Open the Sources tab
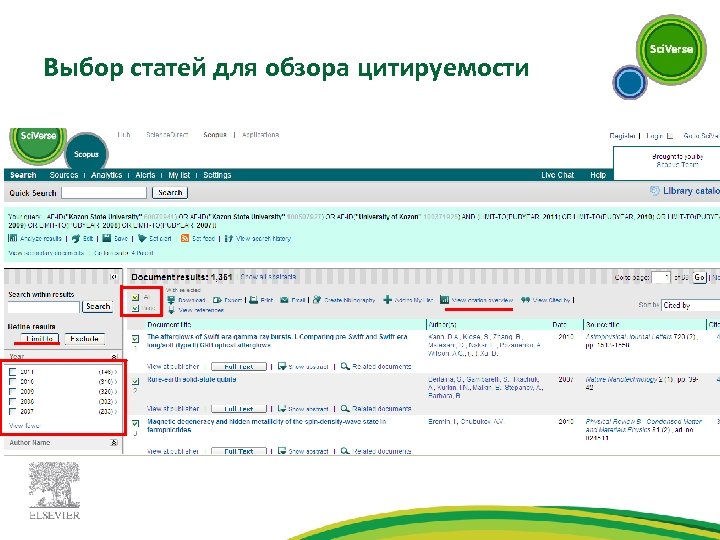 [x=64, y=175]
